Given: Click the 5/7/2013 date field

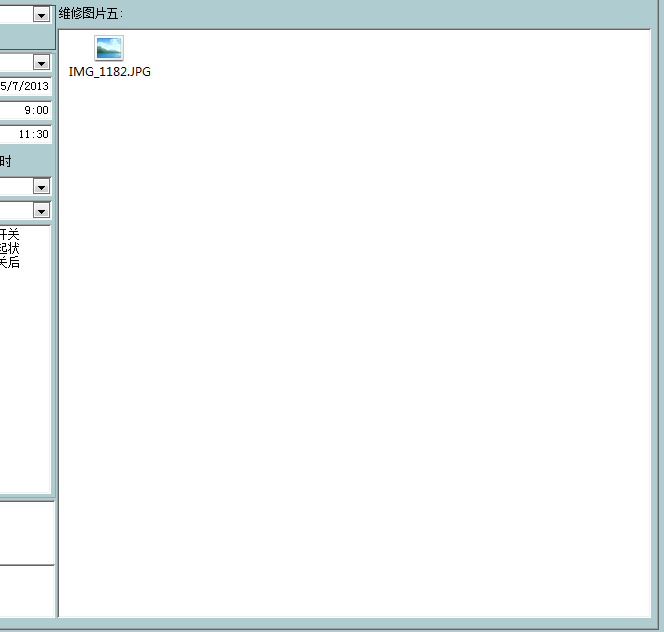Looking at the screenshot, I should click(24, 86).
